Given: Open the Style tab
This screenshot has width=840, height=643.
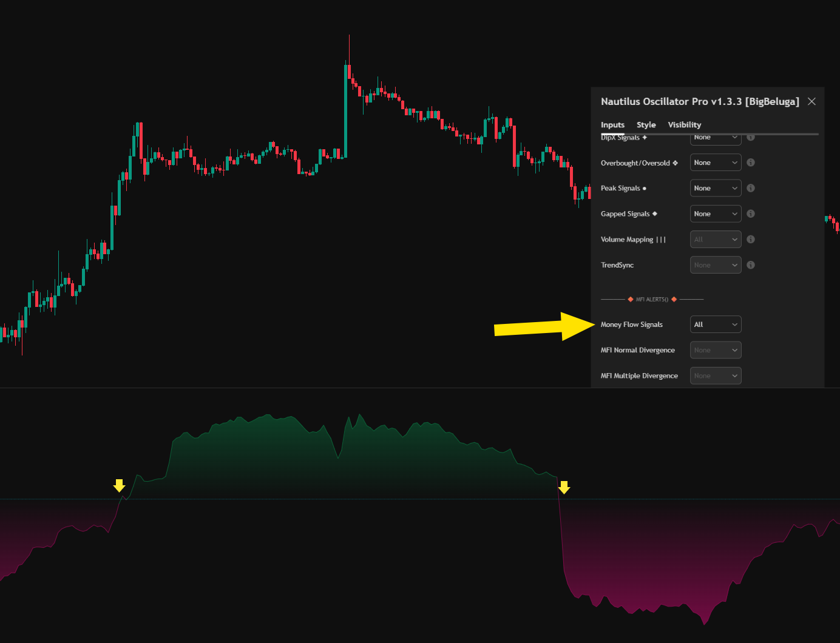Looking at the screenshot, I should click(646, 124).
